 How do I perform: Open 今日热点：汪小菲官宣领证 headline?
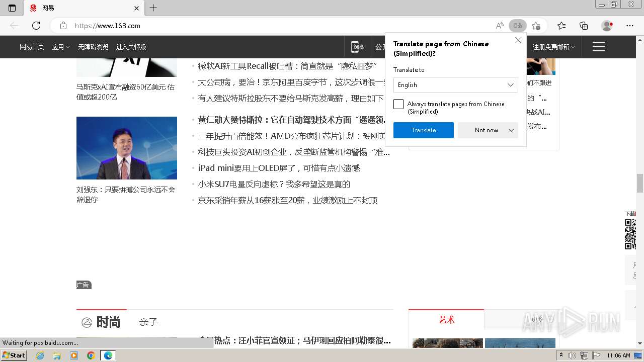pyautogui.click(x=294, y=340)
